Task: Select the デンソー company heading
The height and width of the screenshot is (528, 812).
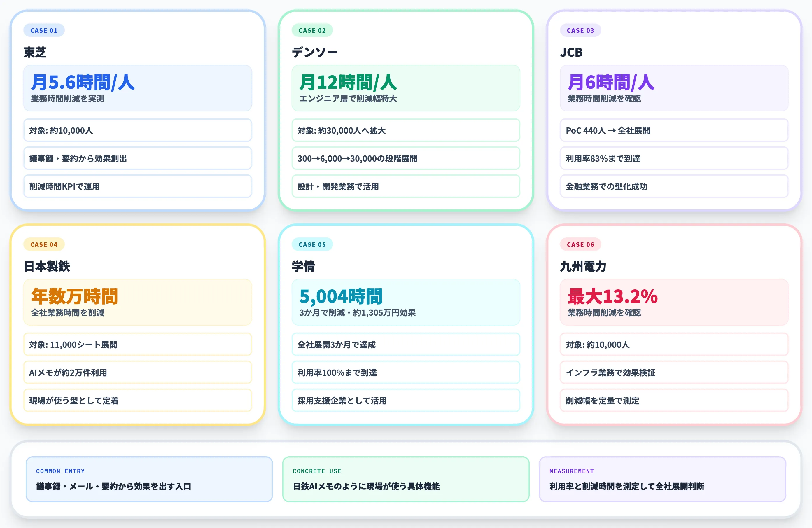Action: pyautogui.click(x=315, y=52)
